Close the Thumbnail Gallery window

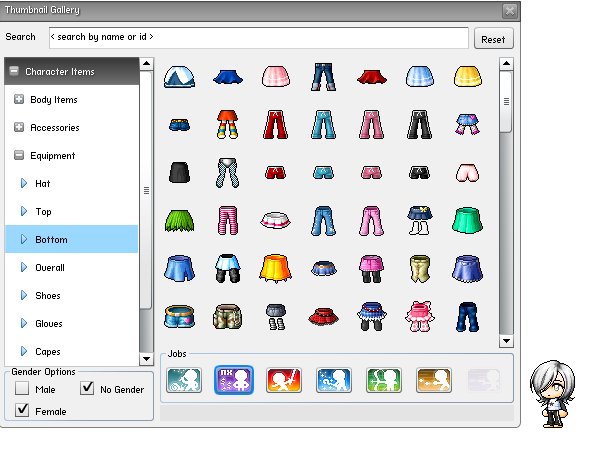(x=510, y=10)
